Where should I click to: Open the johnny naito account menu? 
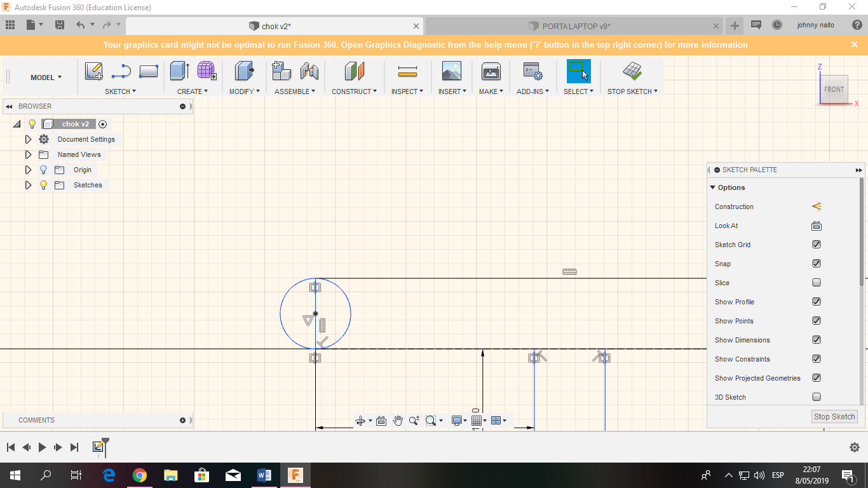(815, 25)
